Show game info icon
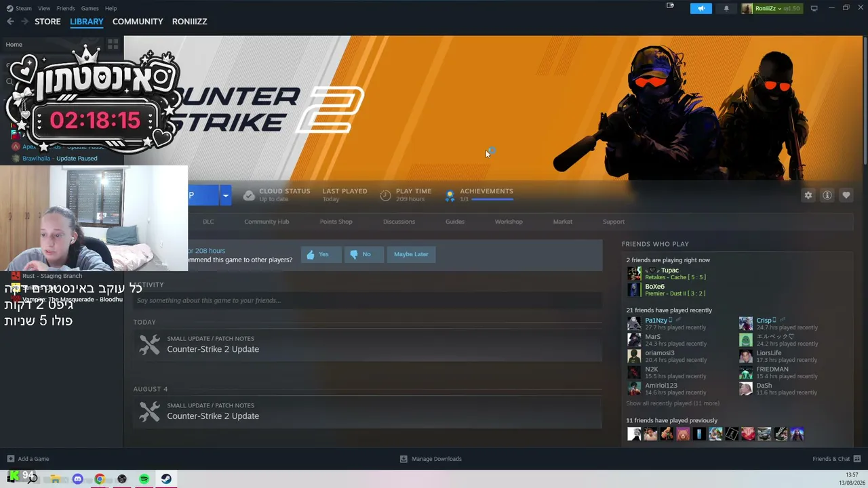The width and height of the screenshot is (868, 488). tap(827, 195)
